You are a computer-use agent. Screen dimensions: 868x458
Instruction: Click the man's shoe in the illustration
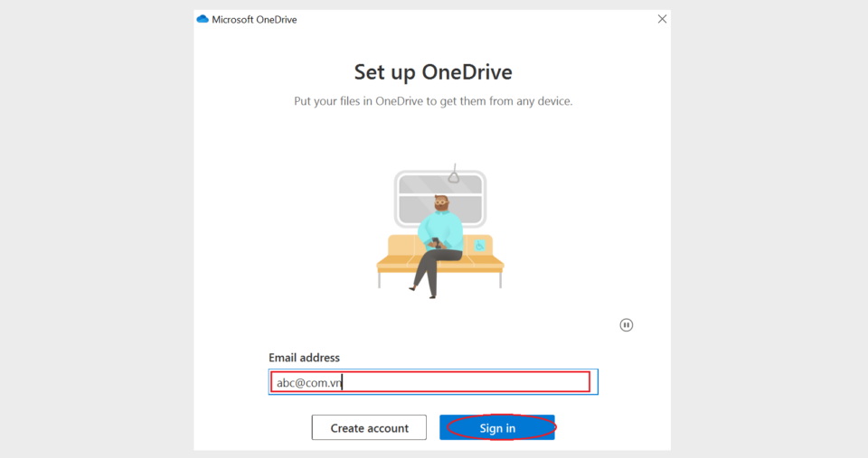click(413, 288)
